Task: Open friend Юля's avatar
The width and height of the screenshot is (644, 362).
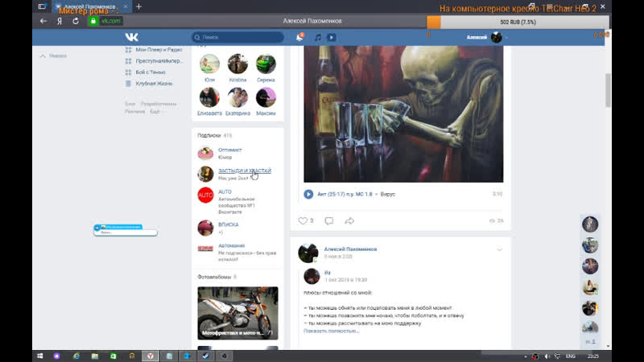Action: point(209,64)
